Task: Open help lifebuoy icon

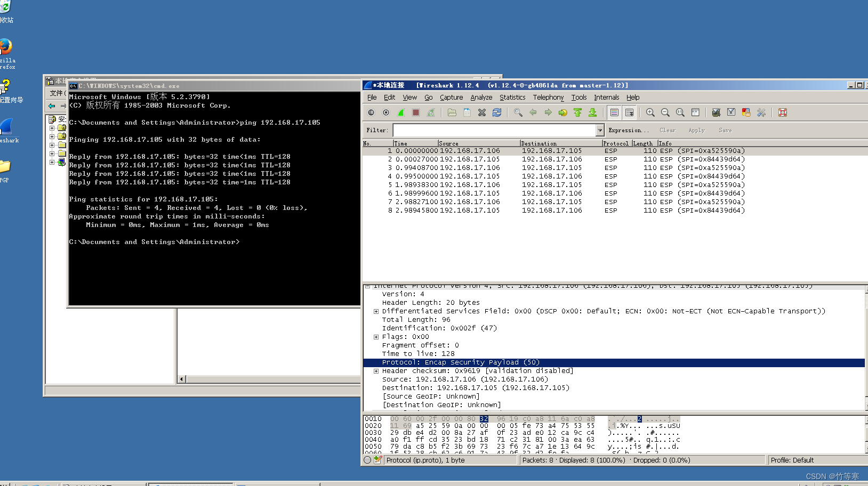Action: 783,112
